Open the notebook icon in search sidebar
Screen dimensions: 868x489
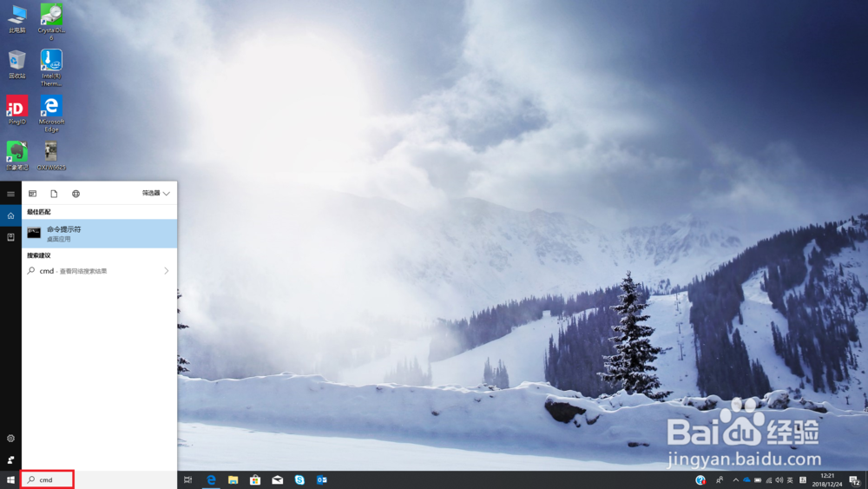click(x=10, y=237)
